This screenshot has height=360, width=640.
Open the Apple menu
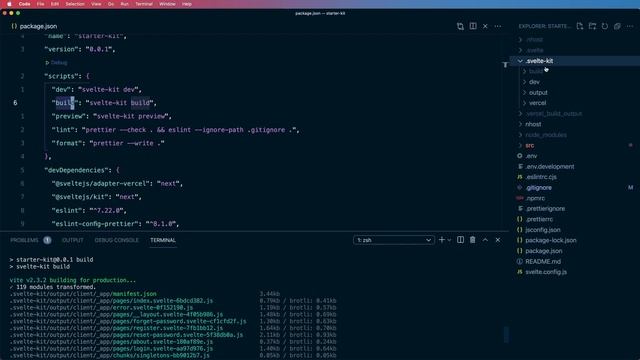[x=9, y=4]
